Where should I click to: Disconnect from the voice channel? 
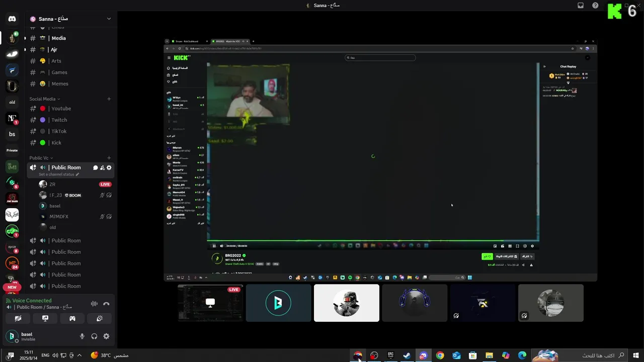pyautogui.click(x=106, y=304)
